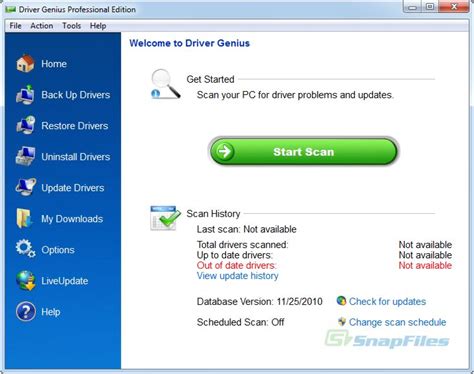
Task: Open the Action menu
Action: (x=42, y=26)
